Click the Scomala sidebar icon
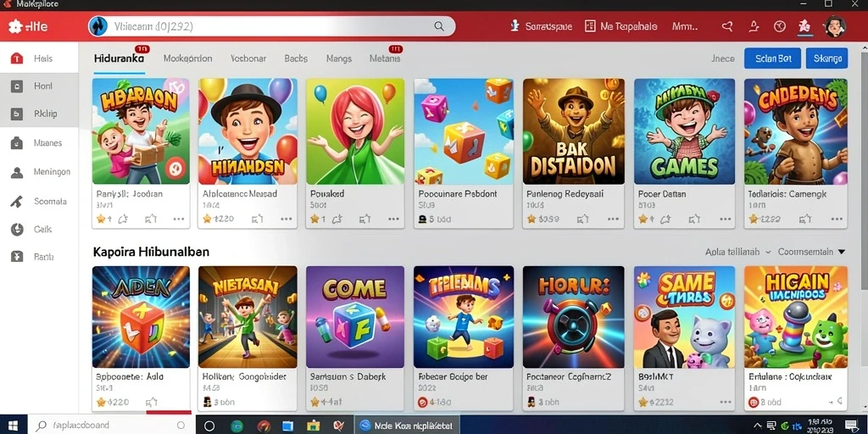868x434 pixels. [17, 202]
